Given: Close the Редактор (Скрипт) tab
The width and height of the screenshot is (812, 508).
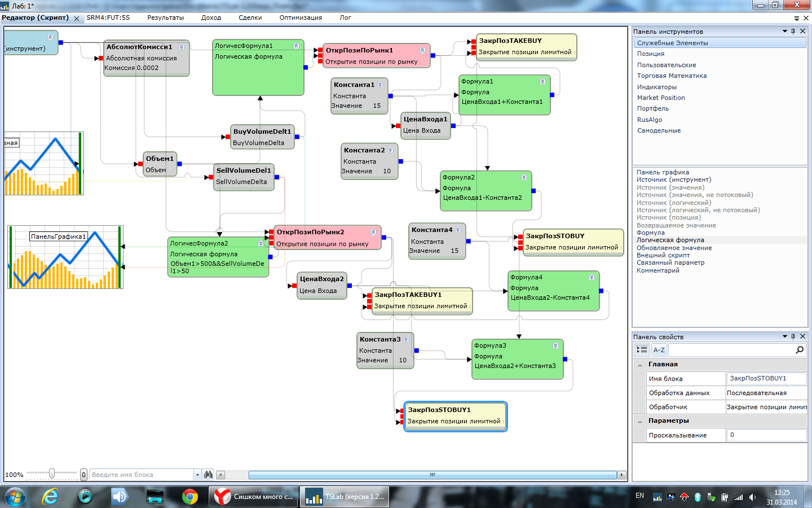Looking at the screenshot, I should [77, 19].
